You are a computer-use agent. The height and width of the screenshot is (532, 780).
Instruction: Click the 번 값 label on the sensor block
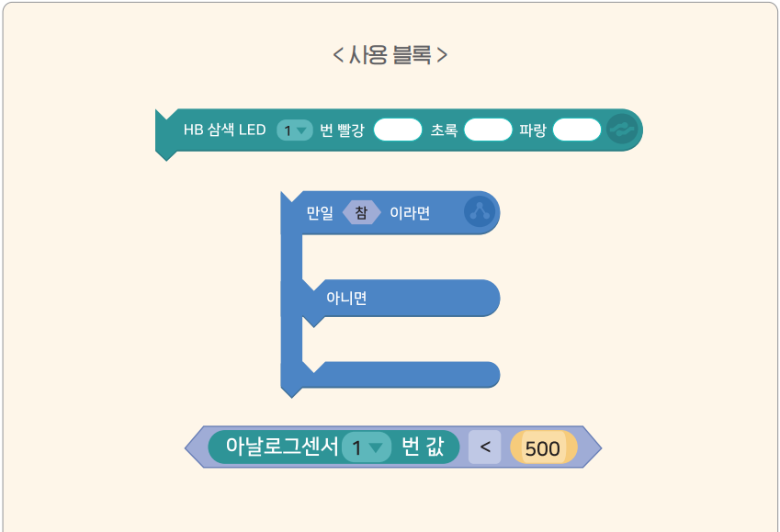coord(424,448)
